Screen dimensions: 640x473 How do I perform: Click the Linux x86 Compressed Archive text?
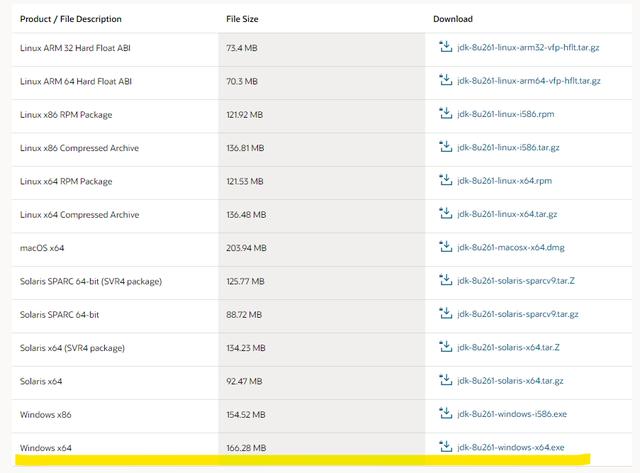tap(79, 148)
